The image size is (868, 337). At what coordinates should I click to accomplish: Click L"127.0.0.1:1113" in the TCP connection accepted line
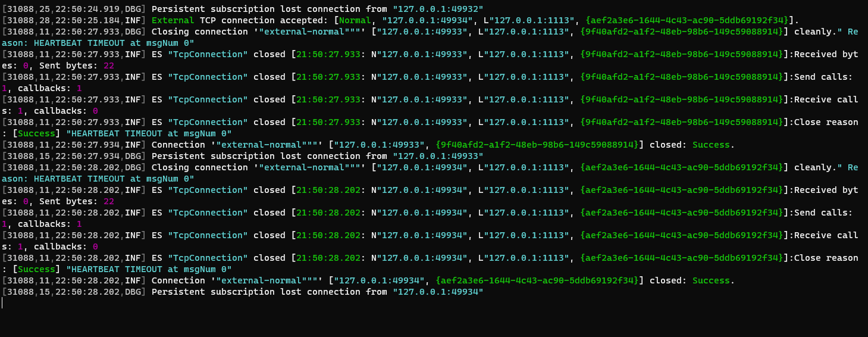(x=528, y=20)
